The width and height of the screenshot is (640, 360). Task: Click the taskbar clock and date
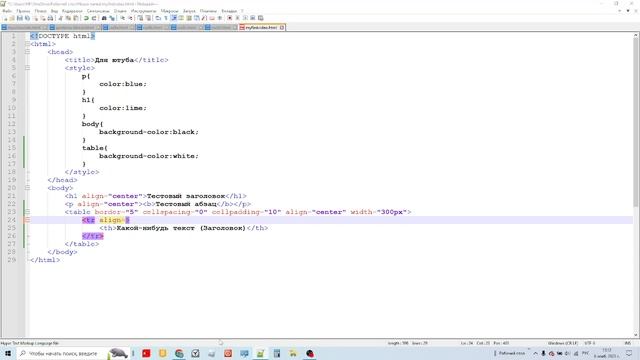coord(607,353)
